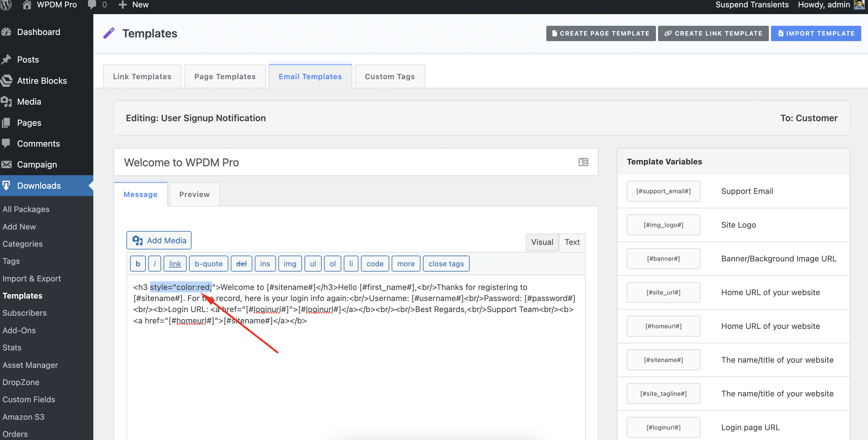Click the Dashboard gauge icon

click(6, 32)
